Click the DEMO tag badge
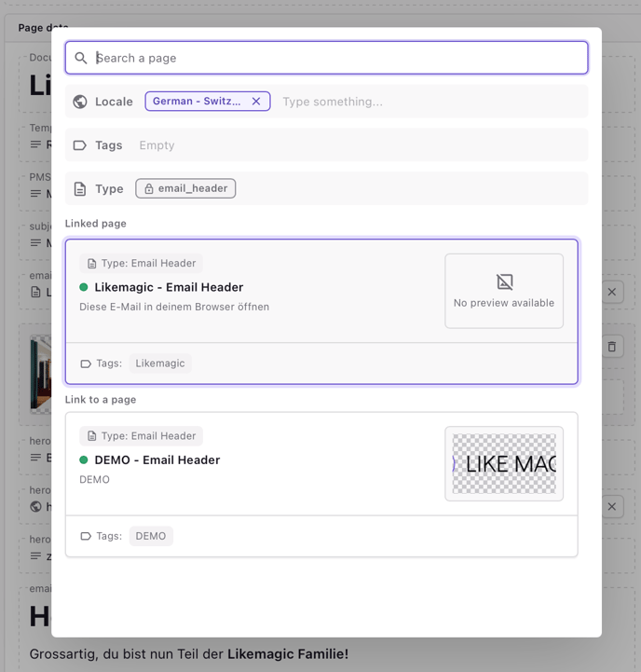 tap(151, 536)
